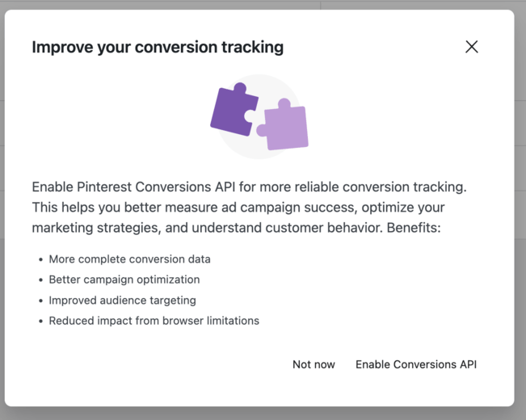The height and width of the screenshot is (420, 526).
Task: Click the word tracking in the heading
Action: [x=253, y=48]
